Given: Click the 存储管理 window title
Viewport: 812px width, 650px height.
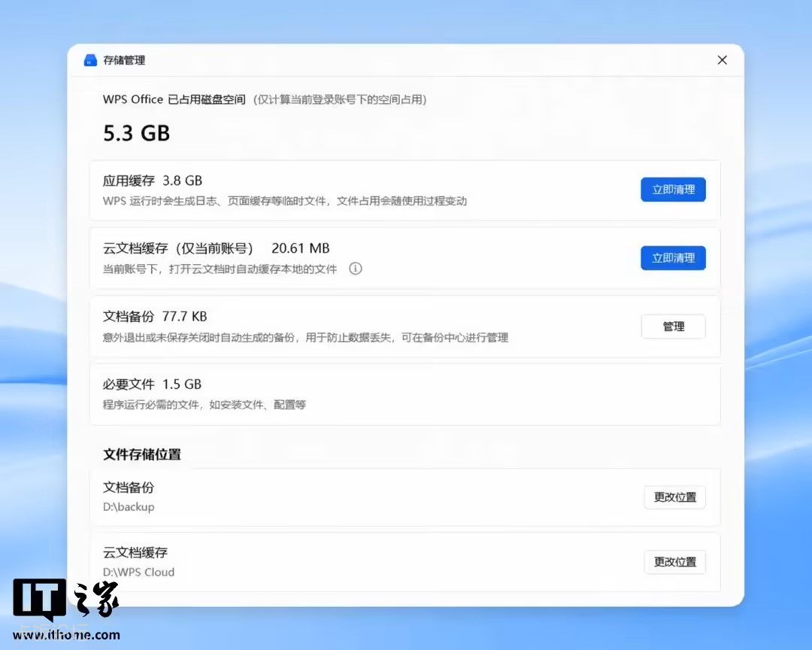Looking at the screenshot, I should coord(124,60).
